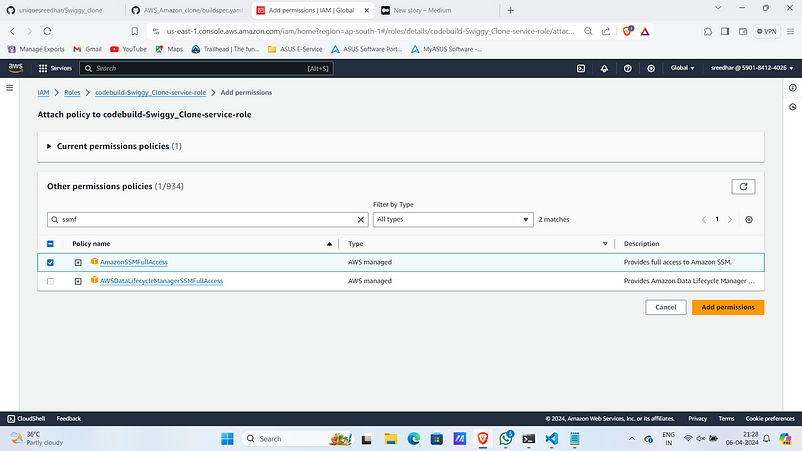Sort by Type column arrow
Image resolution: width=802 pixels, height=451 pixels.
pyautogui.click(x=605, y=244)
